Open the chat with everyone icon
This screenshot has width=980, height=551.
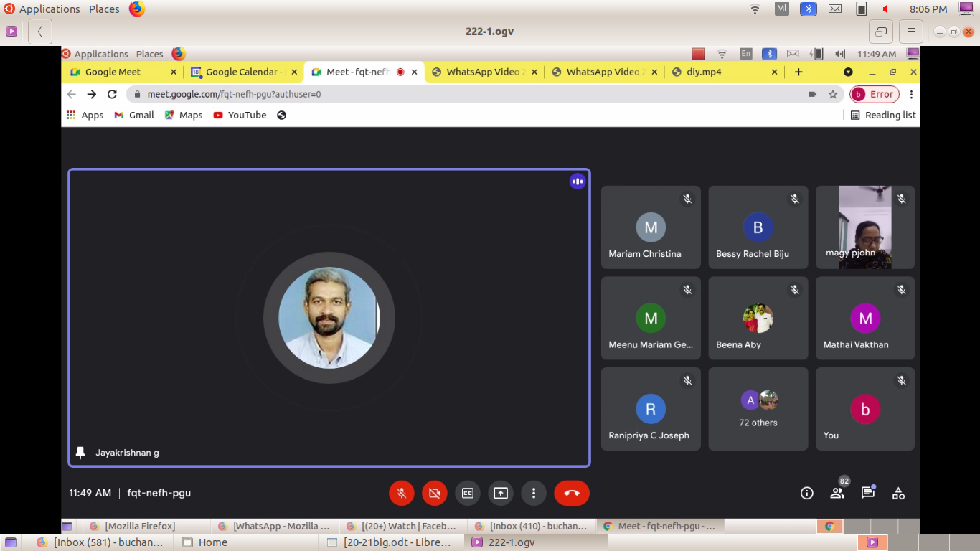868,493
